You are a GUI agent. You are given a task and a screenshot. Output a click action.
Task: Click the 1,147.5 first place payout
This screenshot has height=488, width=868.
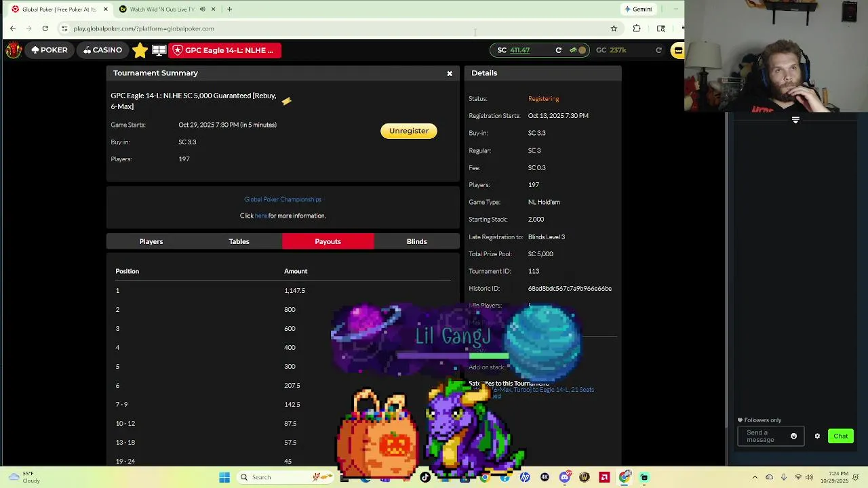[294, 290]
